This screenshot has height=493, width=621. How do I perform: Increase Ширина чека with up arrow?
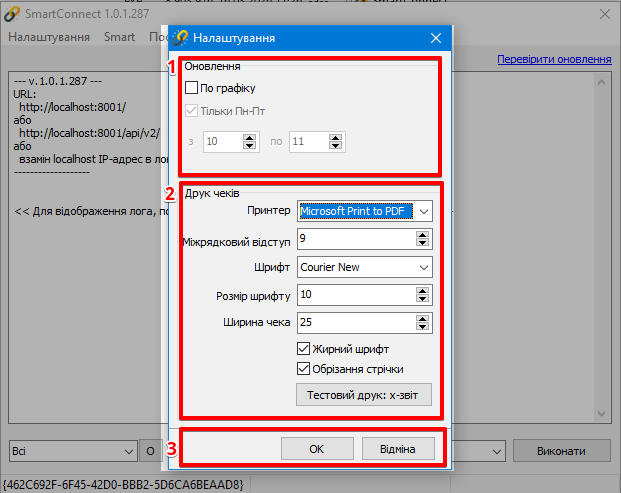(423, 318)
